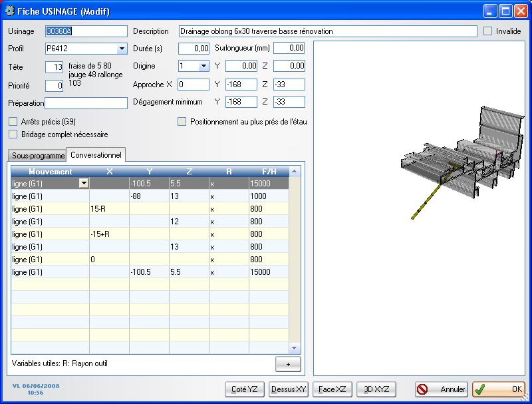Click the table scrollbar down arrow

pyautogui.click(x=294, y=348)
